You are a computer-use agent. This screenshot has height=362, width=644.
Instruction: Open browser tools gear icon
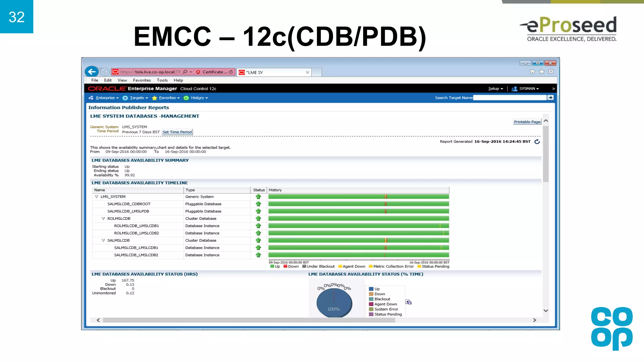click(551, 72)
